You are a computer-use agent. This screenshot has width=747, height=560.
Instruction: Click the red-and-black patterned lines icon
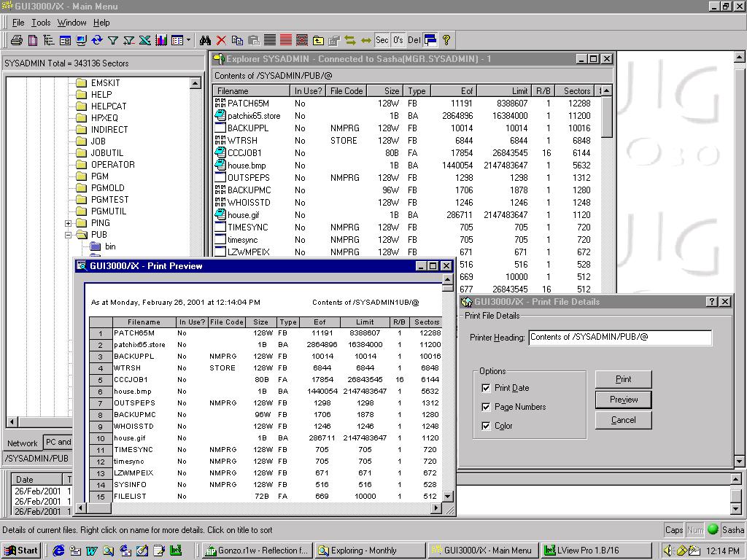point(302,41)
